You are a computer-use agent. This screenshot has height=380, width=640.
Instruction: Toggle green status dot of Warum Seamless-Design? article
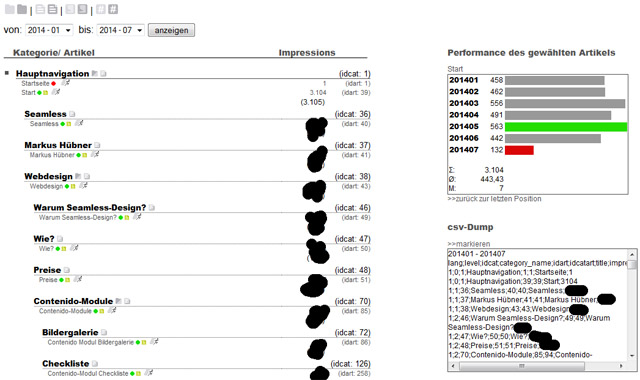point(121,218)
